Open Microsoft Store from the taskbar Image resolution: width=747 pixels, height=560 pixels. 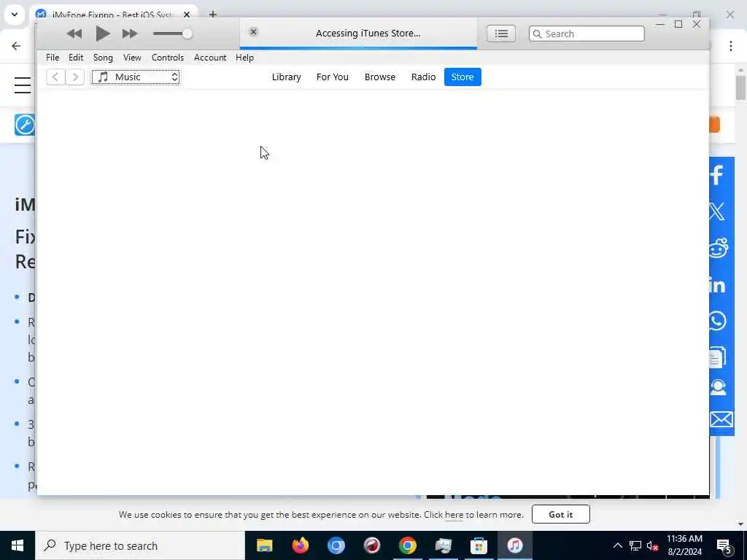point(479,545)
